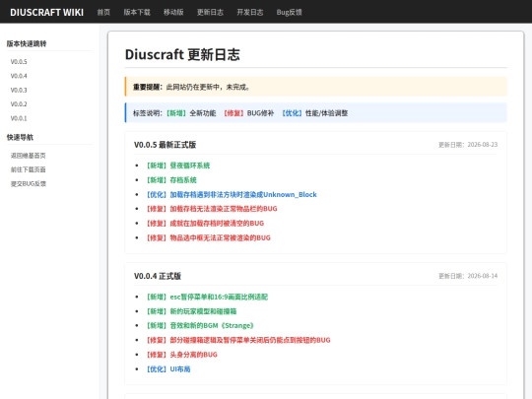The image size is (532, 399).
Task: Click the 【新增】存档系统 changelog entry
Action: coord(171,180)
